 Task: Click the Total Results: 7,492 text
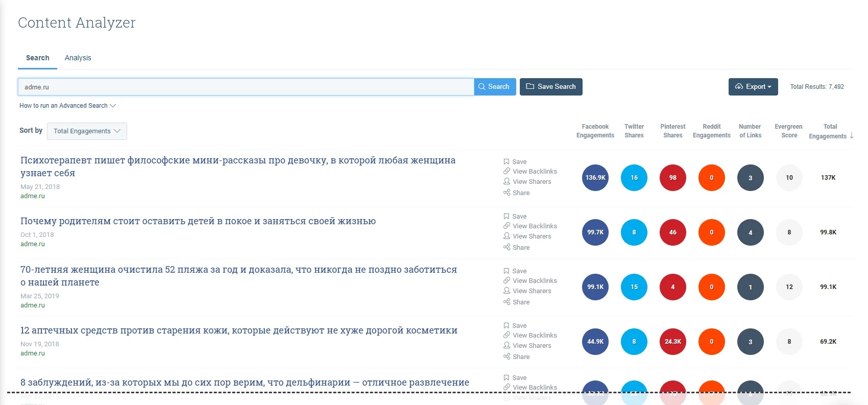817,87
